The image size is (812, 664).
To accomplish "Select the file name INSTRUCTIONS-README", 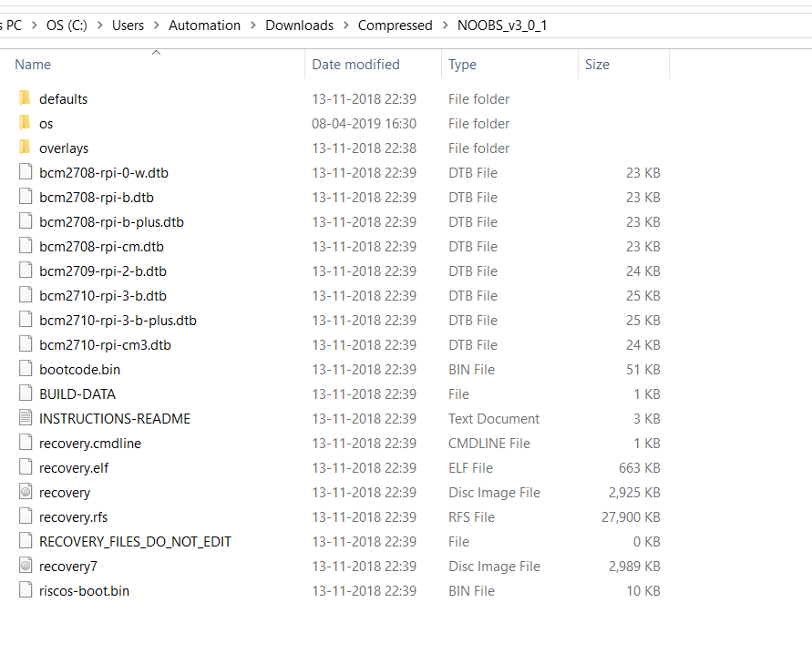I will pyautogui.click(x=115, y=419).
